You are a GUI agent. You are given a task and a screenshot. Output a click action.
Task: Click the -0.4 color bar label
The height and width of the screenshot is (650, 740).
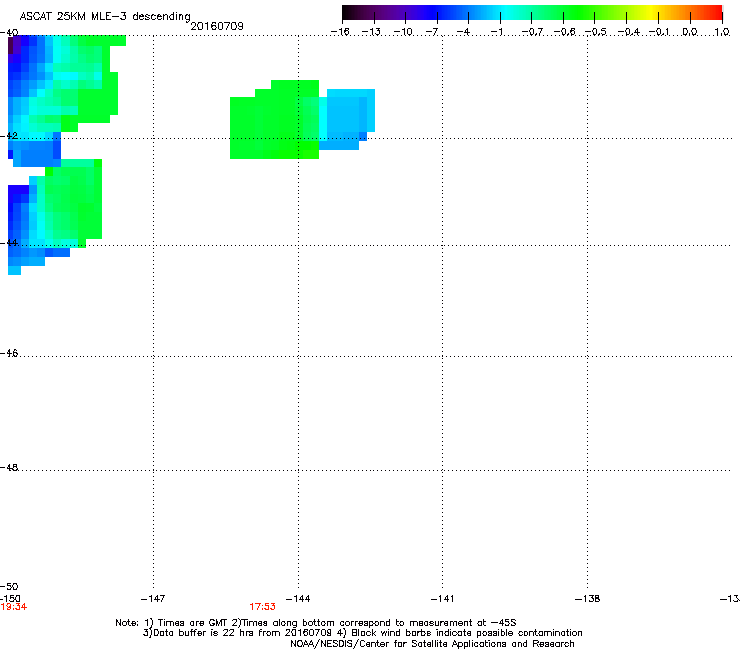628,32
